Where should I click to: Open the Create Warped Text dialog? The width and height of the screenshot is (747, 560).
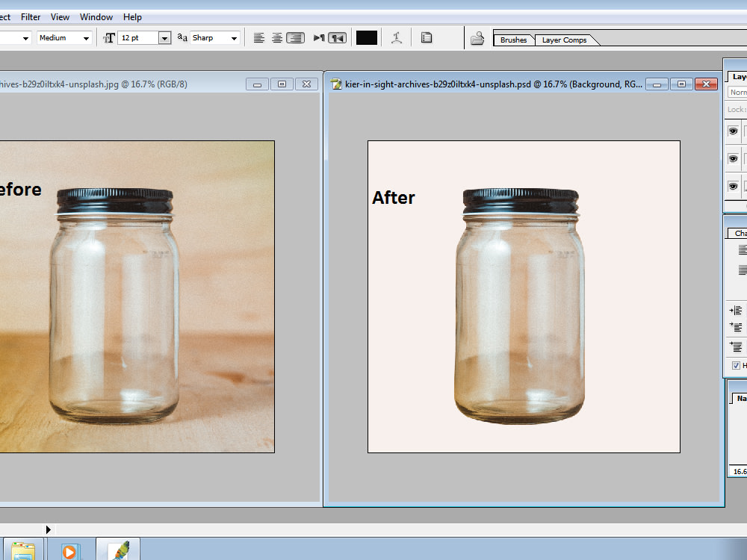pos(397,37)
